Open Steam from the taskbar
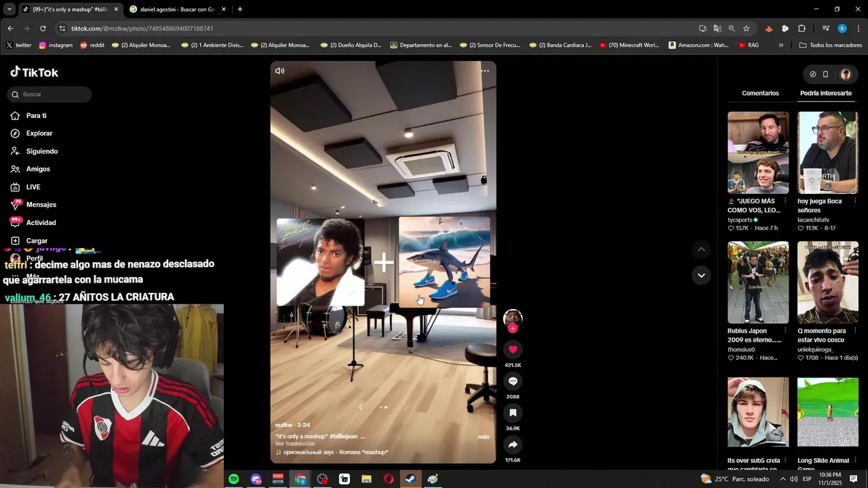Viewport: 868px width, 488px height. 410,479
